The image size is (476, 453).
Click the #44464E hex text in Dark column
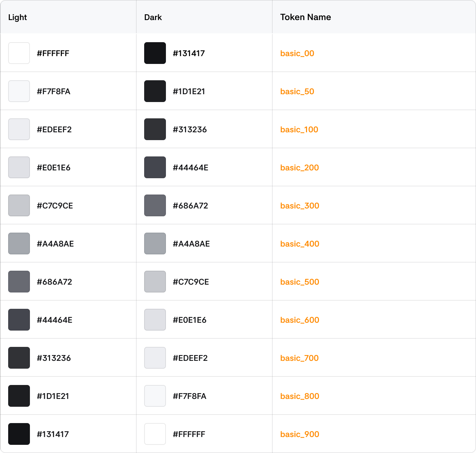(190, 168)
